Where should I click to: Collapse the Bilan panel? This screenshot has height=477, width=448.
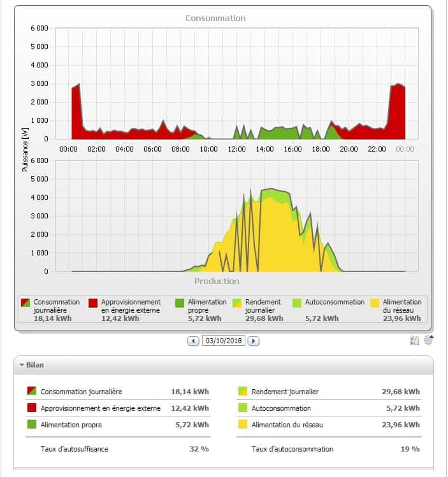point(22,365)
